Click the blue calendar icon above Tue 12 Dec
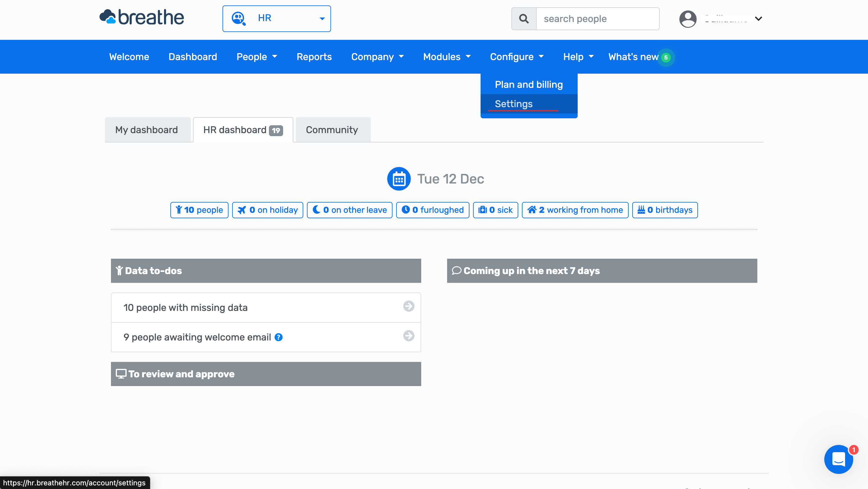 coord(399,179)
